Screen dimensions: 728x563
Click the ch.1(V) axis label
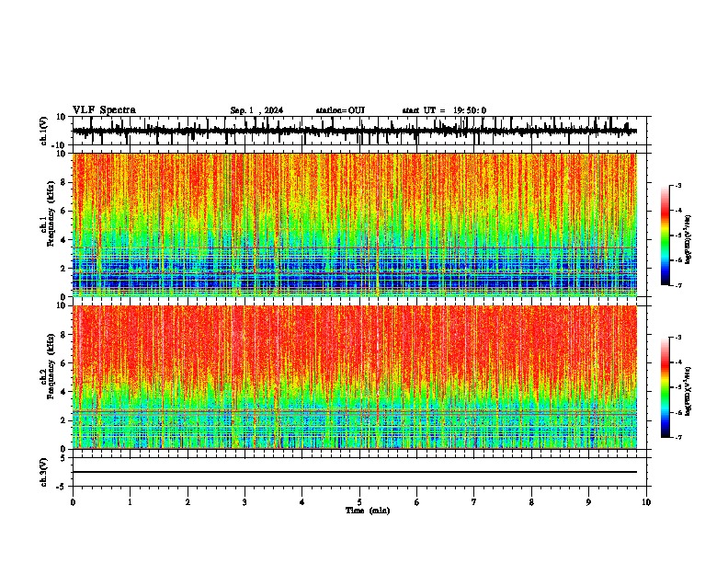click(44, 131)
